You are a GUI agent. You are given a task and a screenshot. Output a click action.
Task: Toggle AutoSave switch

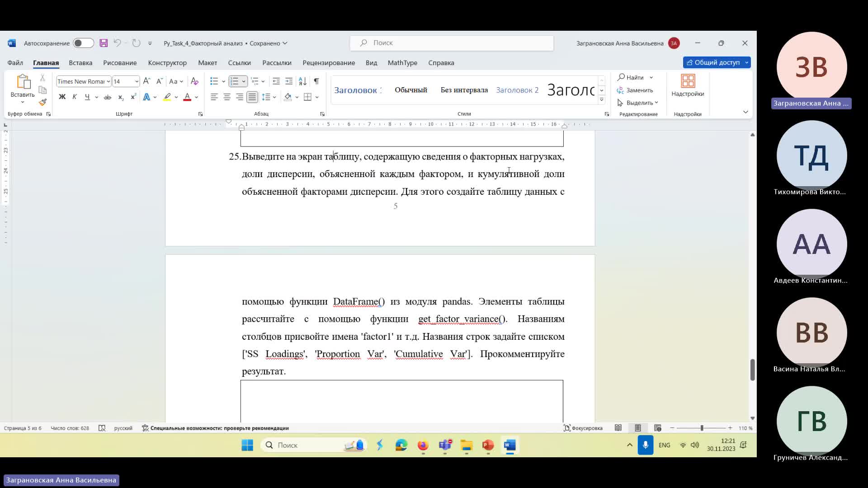click(x=83, y=43)
